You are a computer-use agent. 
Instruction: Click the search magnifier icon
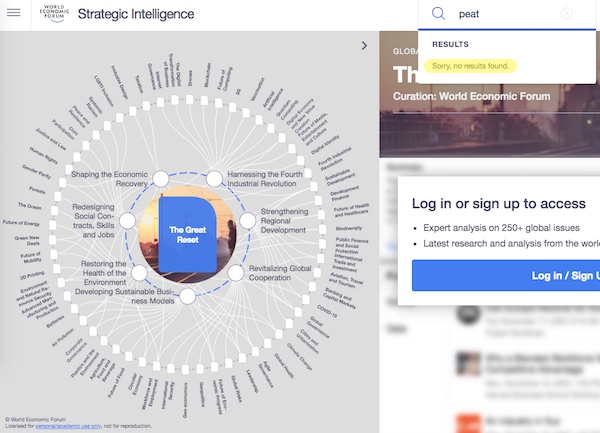point(438,14)
